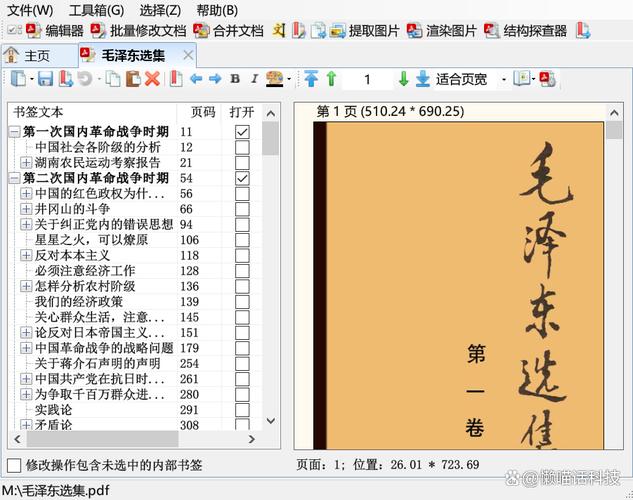
Task: Go to previous page (green up arrow)
Action: [331, 79]
